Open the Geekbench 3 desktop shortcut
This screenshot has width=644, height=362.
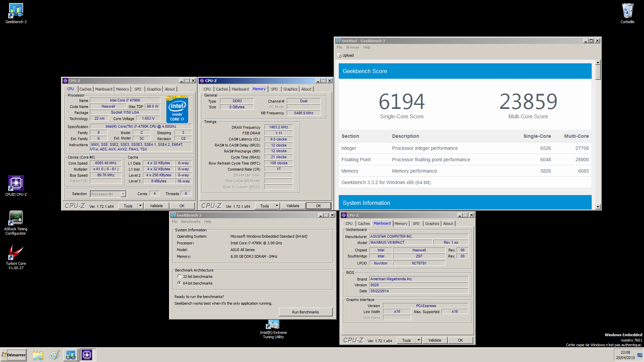(x=16, y=13)
